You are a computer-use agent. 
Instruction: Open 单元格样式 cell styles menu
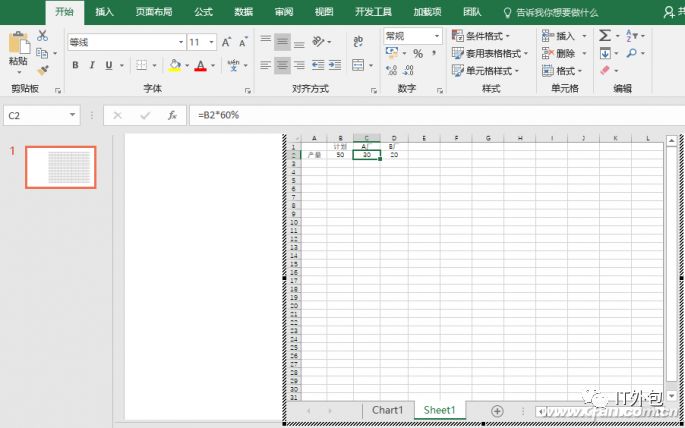pos(485,71)
